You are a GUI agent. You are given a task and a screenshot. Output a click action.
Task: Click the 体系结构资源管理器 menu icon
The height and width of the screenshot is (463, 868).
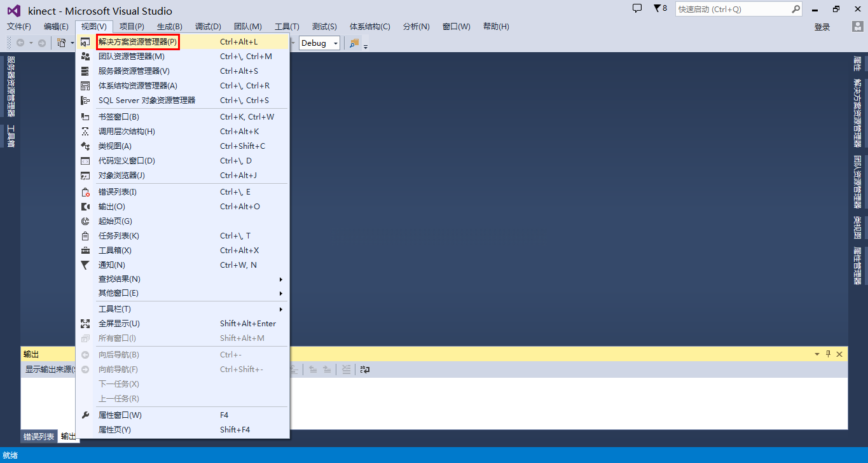pyautogui.click(x=85, y=86)
